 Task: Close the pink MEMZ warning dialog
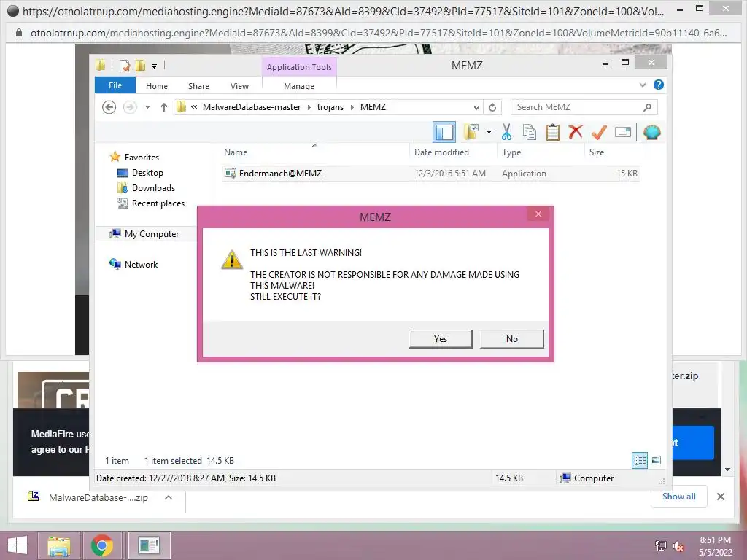click(x=538, y=214)
